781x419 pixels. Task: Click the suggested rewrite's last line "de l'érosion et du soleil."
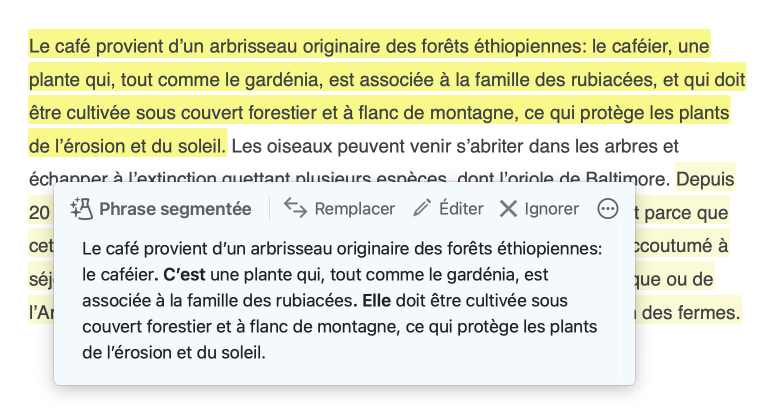point(174,353)
